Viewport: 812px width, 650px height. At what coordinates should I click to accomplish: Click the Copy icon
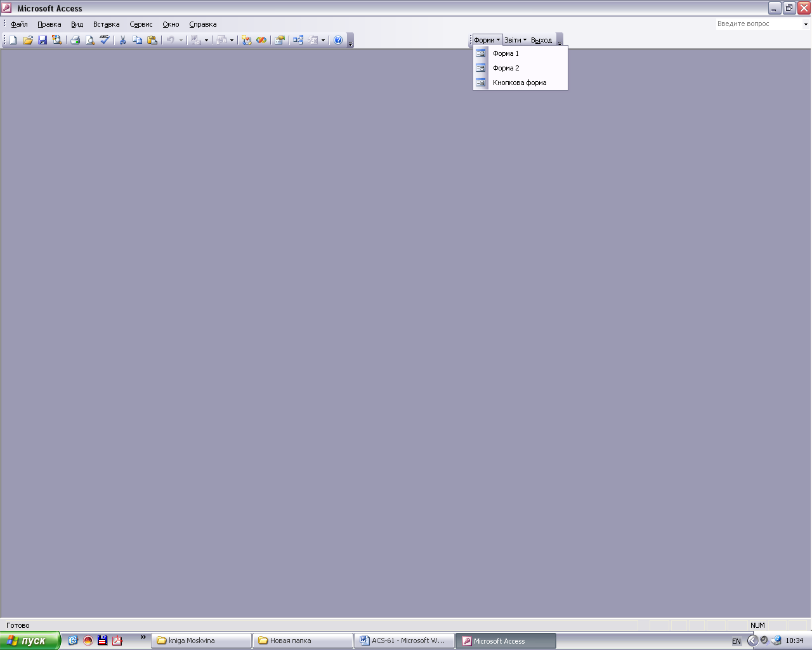(138, 40)
